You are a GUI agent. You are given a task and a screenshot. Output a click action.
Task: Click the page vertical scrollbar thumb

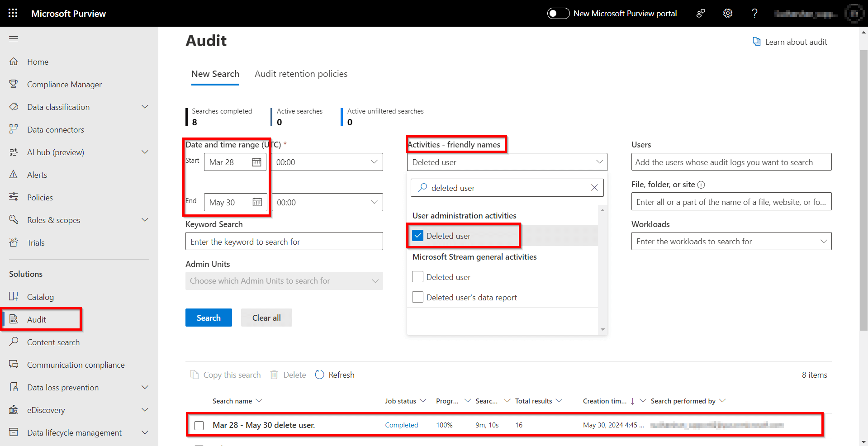(x=863, y=190)
